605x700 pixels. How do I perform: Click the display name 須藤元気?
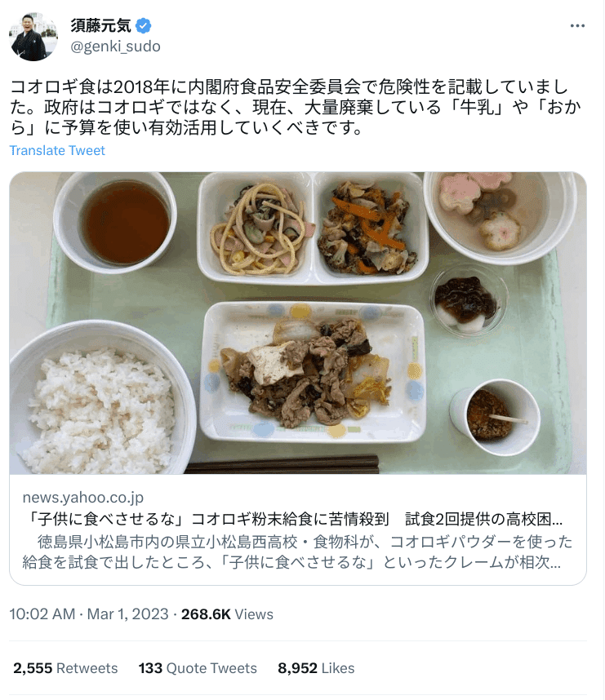coord(101,26)
